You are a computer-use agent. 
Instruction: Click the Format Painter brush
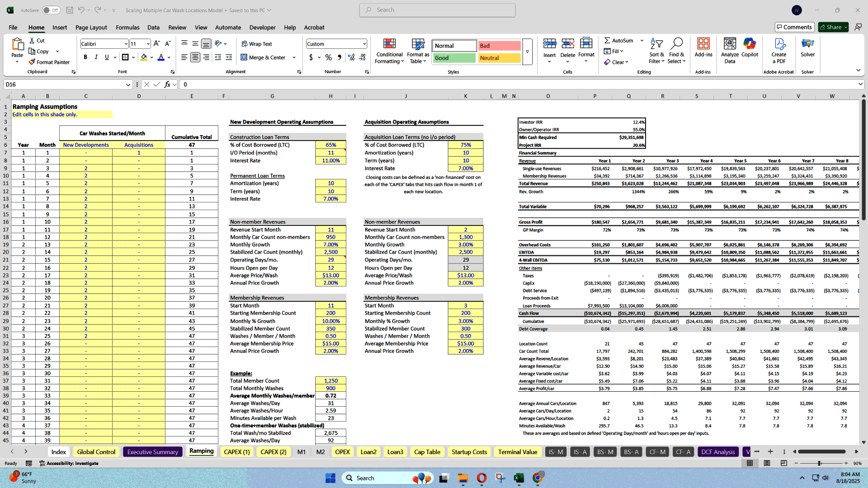[32, 62]
